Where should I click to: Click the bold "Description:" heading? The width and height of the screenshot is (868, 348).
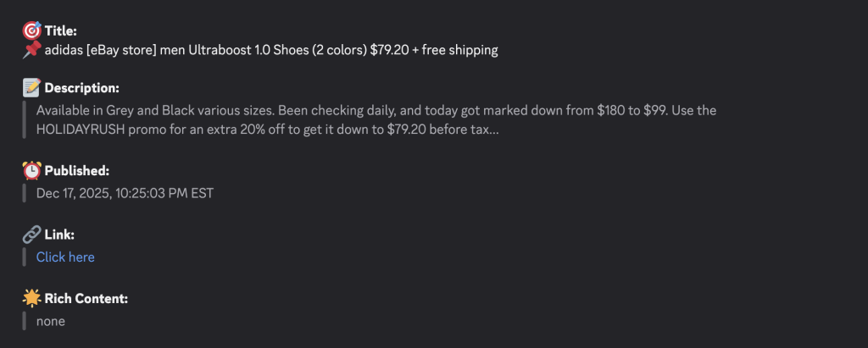81,88
